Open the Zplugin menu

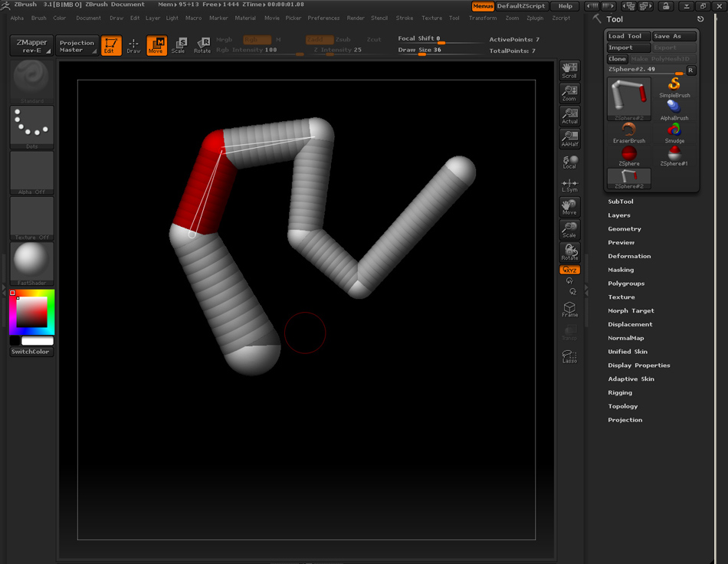pos(536,18)
